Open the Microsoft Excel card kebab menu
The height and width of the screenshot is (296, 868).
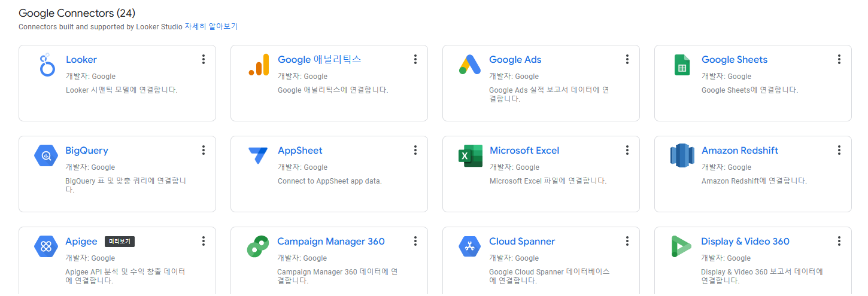point(627,150)
